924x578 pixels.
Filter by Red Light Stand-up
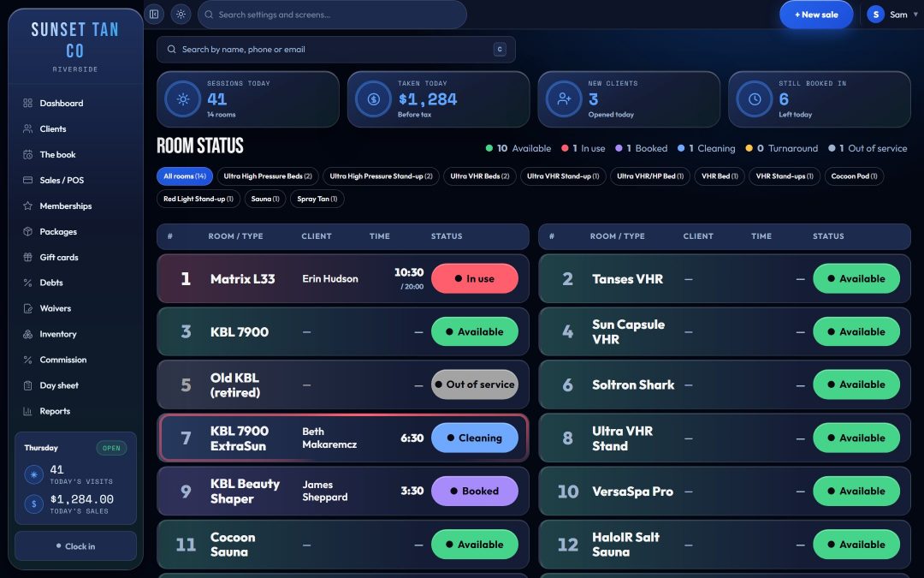pyautogui.click(x=198, y=199)
